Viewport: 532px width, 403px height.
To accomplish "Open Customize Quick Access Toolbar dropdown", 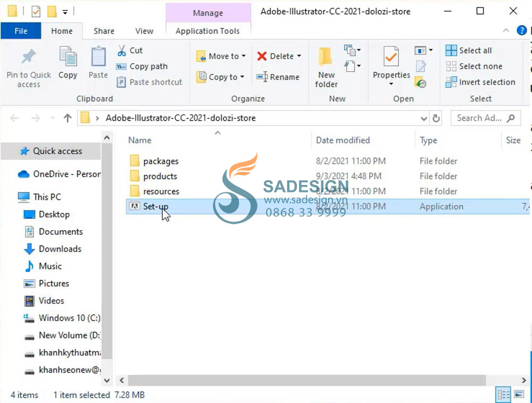I will [x=65, y=12].
